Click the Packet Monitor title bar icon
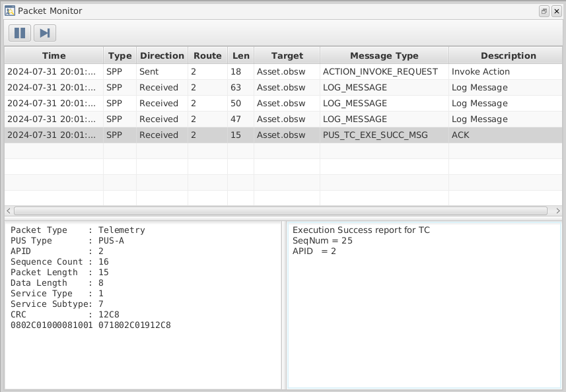This screenshot has height=392, width=566. 9,11
